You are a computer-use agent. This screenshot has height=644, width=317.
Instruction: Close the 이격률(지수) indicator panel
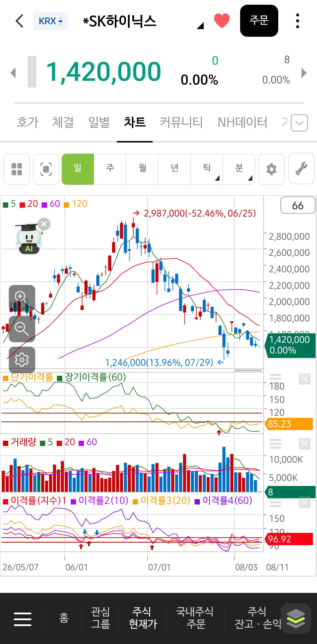pyautogui.click(x=304, y=502)
